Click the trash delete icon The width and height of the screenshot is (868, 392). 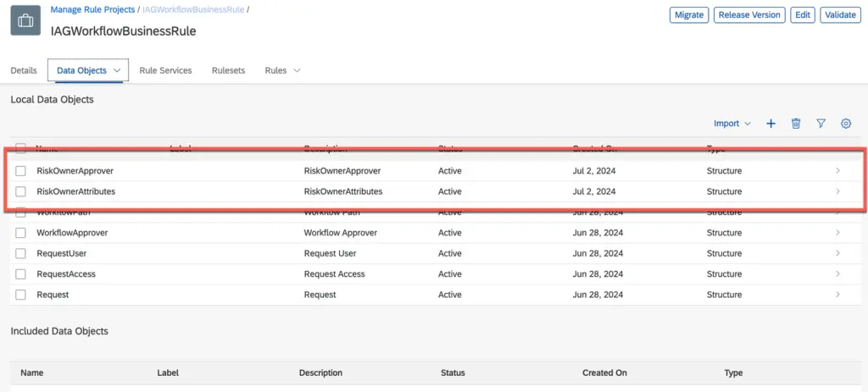(x=796, y=124)
